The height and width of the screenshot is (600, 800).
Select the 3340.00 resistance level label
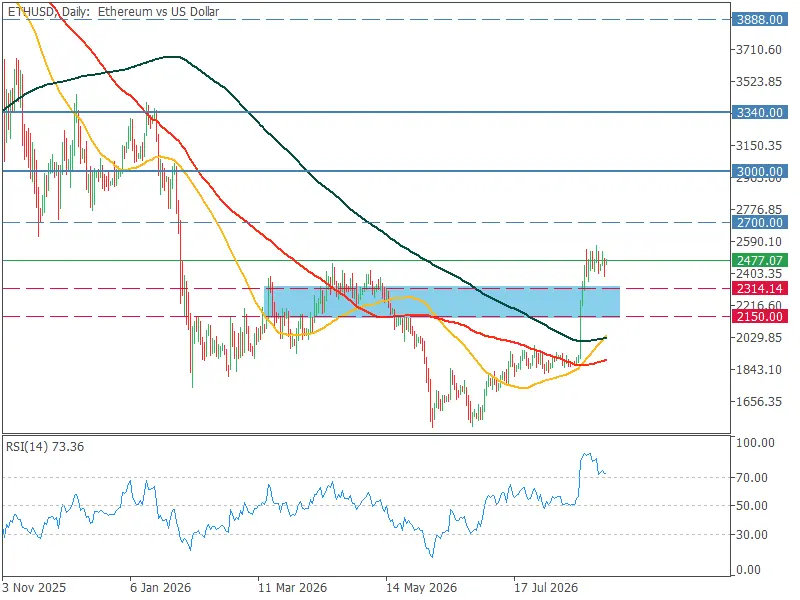pos(759,112)
